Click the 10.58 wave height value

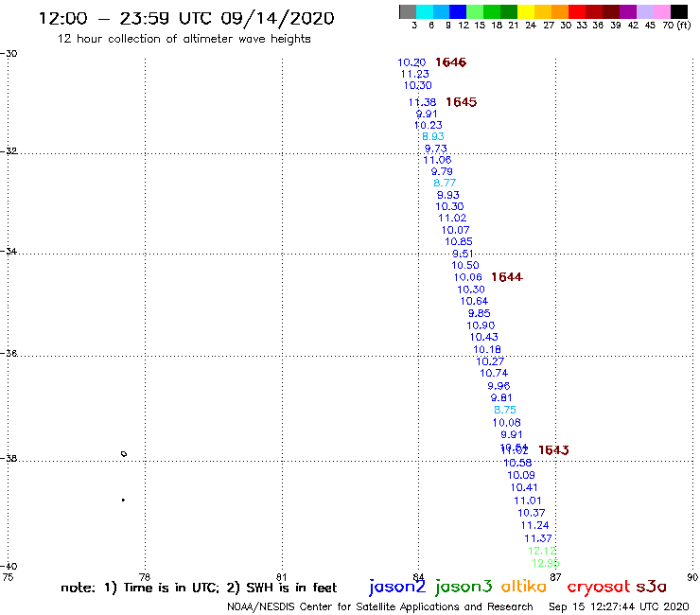coord(517,464)
